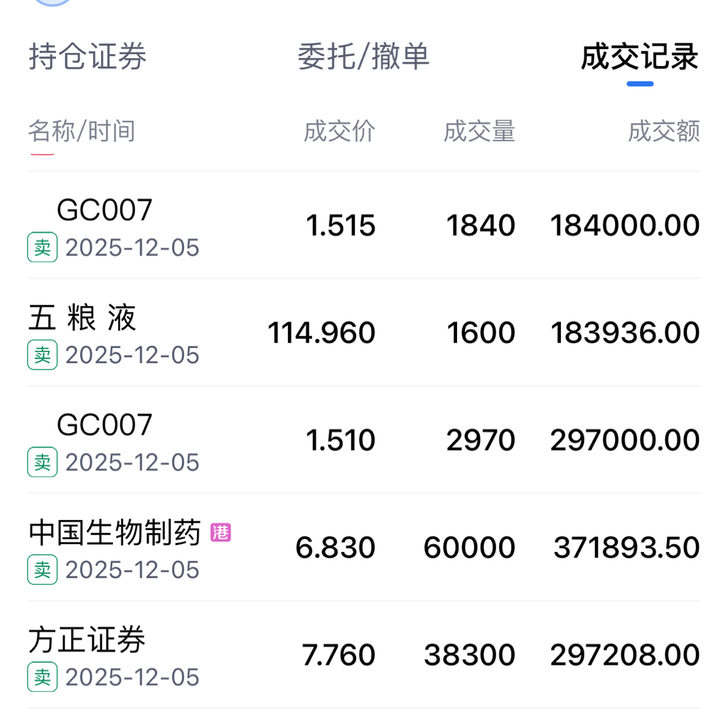The width and height of the screenshot is (728, 714).
Task: Tap the 卖 badge on second GC007 row
Action: pos(42,462)
